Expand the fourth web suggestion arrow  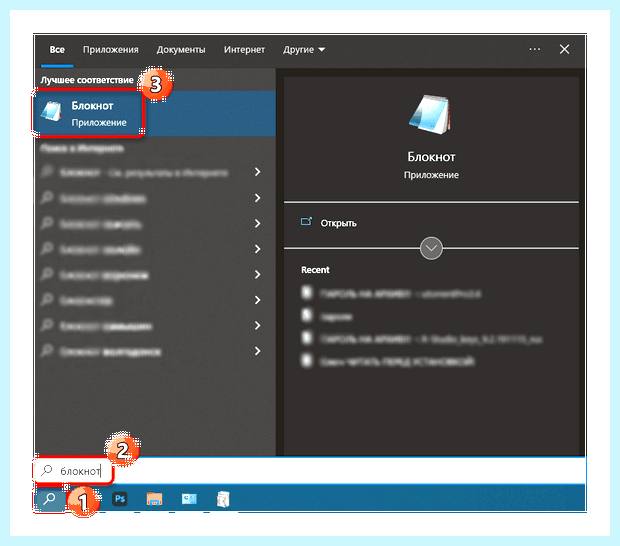point(257,249)
